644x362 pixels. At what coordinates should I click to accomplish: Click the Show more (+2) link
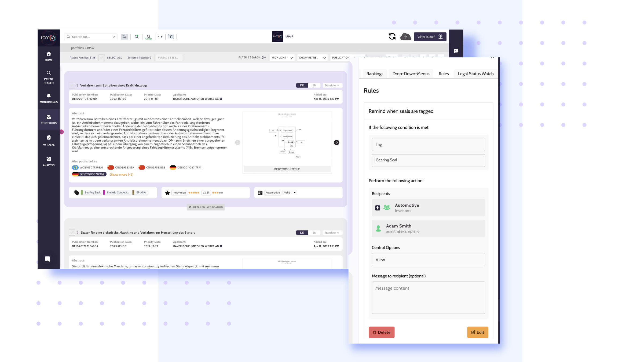[x=122, y=174]
